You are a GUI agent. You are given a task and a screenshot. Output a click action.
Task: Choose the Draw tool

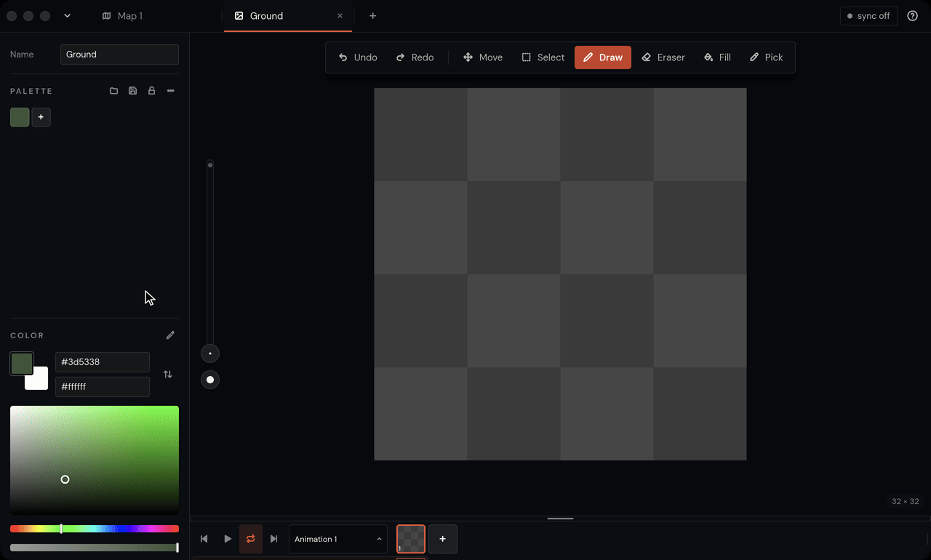click(603, 57)
